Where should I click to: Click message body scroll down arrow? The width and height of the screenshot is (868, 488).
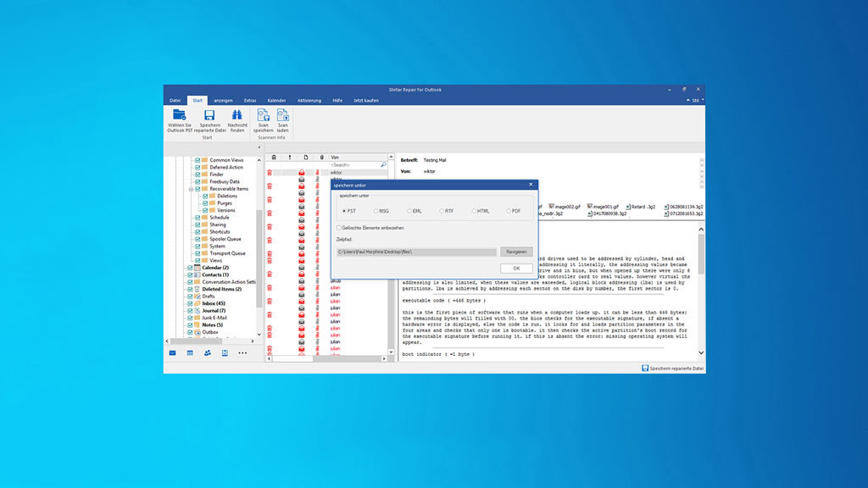(701, 353)
